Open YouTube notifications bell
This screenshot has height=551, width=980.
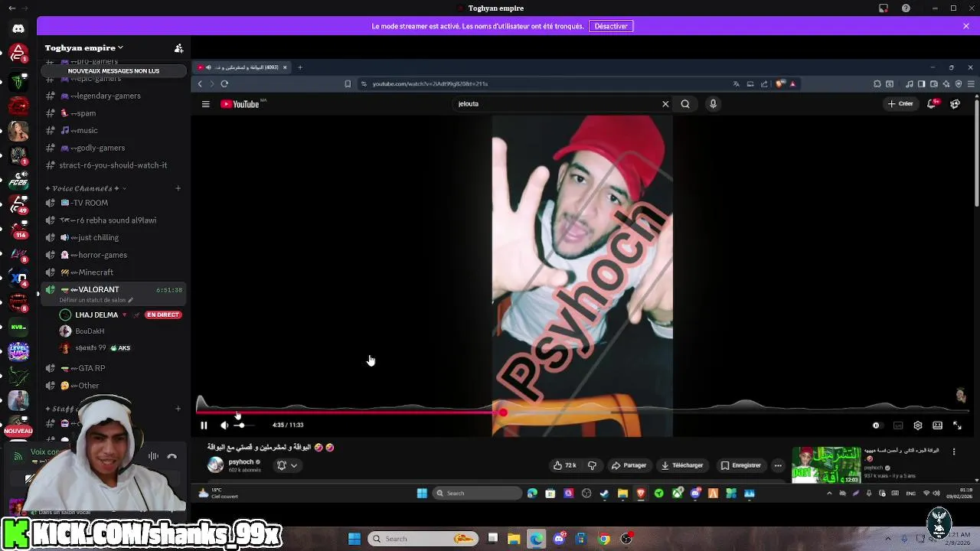coord(932,104)
